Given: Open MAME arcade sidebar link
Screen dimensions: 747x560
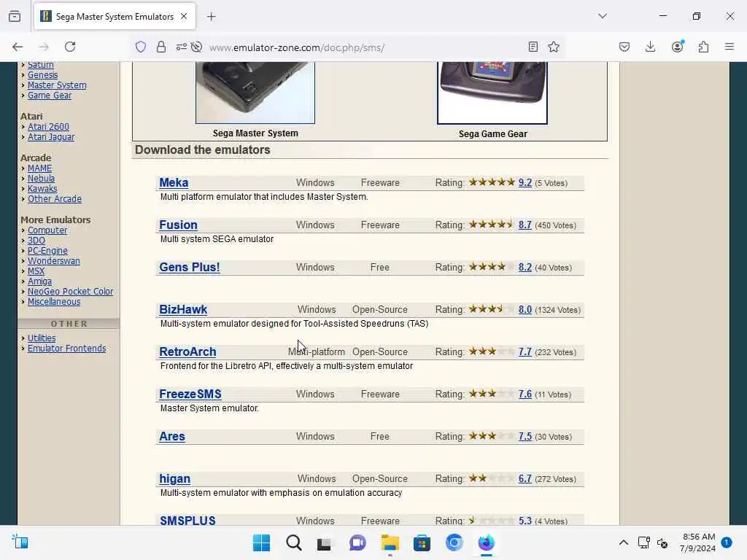Looking at the screenshot, I should (x=39, y=168).
